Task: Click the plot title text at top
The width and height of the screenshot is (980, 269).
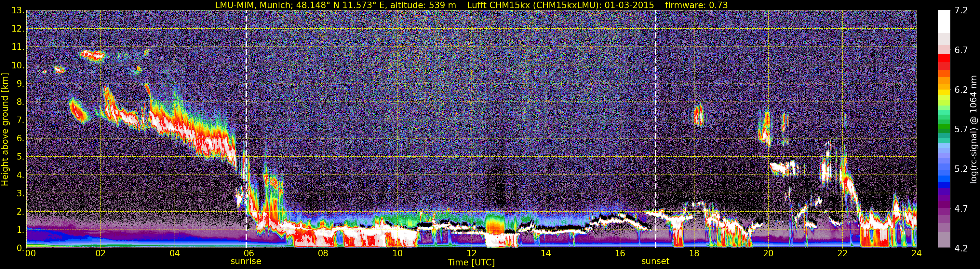Action: pos(471,5)
